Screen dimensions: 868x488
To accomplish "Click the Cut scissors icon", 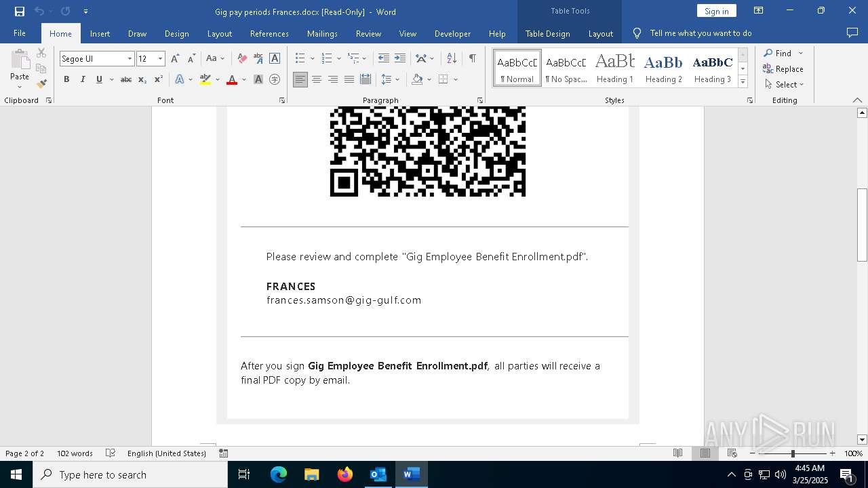I will [x=41, y=53].
